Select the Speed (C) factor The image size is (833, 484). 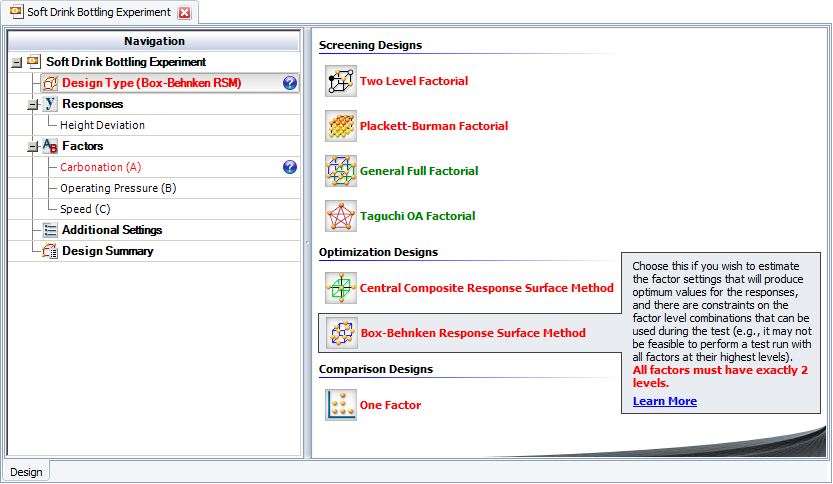point(85,209)
